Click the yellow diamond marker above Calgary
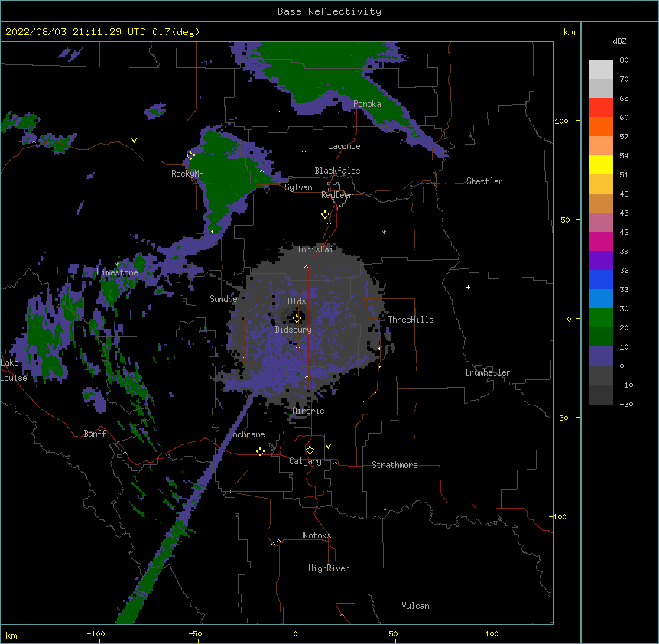This screenshot has height=644, width=659. (x=310, y=450)
